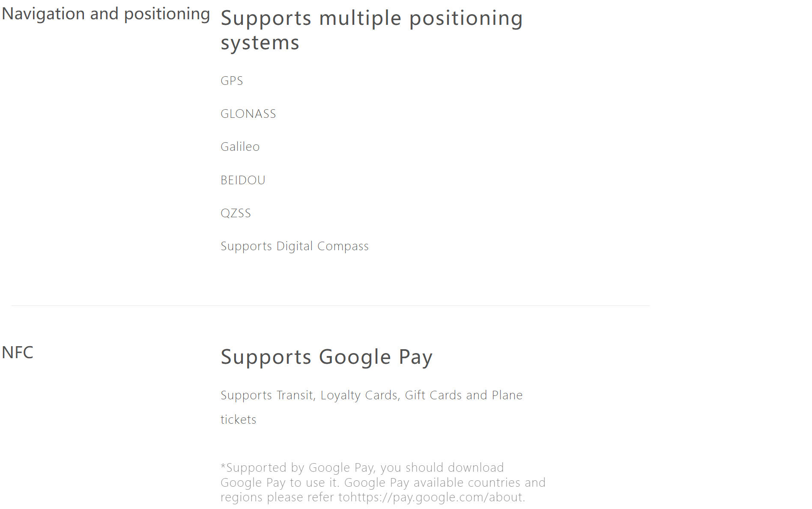
Task: Click the Gift Cards and Plane text
Action: tap(464, 395)
